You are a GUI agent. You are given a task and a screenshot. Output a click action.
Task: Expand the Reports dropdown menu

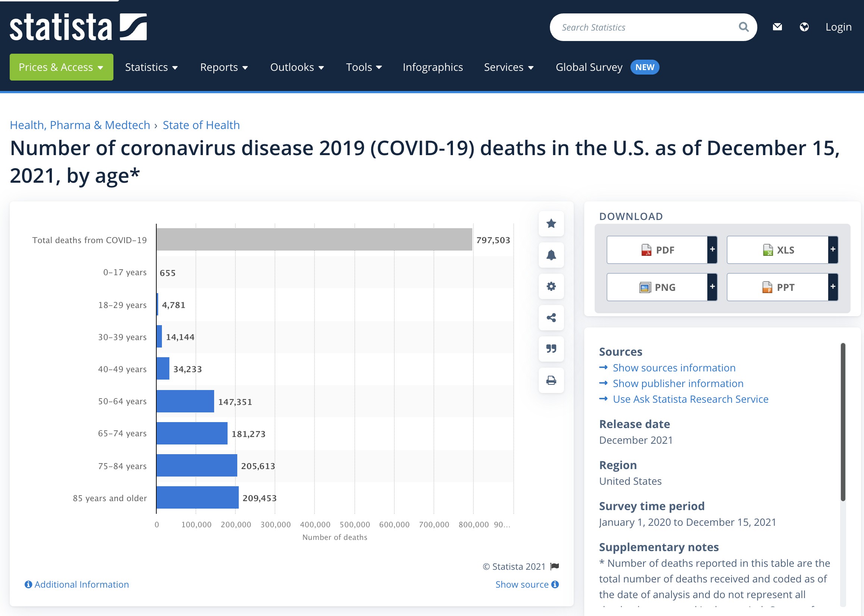223,67
